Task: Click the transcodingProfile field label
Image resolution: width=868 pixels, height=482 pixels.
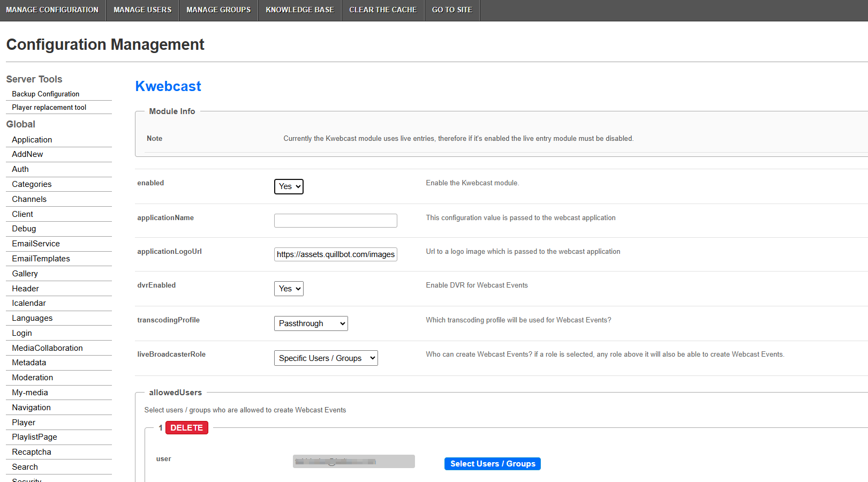Action: click(169, 320)
